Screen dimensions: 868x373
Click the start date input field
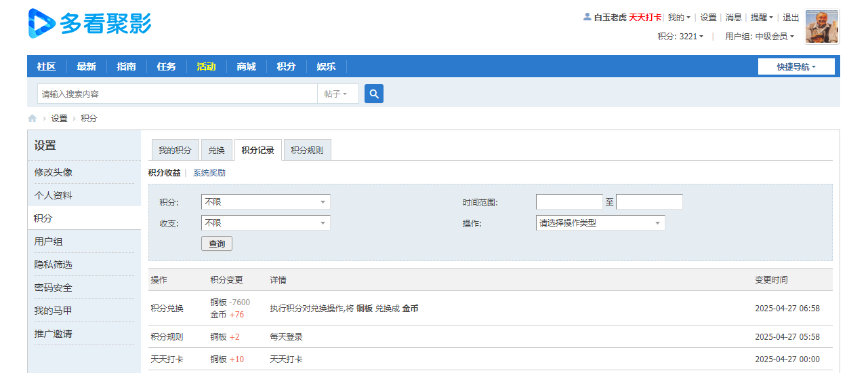pos(569,202)
